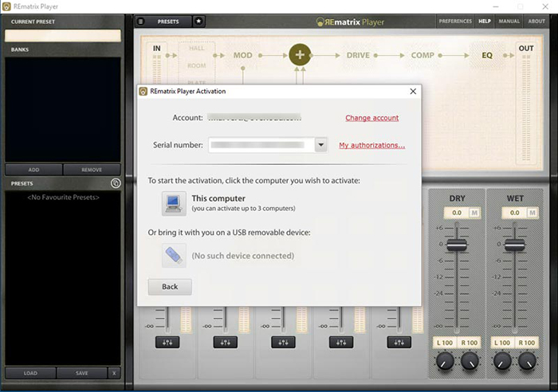
Task: Open second channel mixer settings icon
Action: tap(226, 342)
